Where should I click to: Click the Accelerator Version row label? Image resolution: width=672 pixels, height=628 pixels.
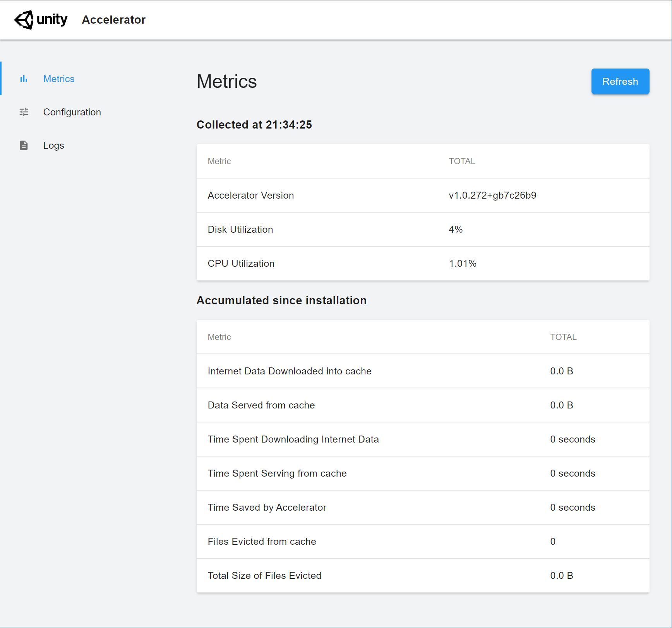click(x=251, y=195)
